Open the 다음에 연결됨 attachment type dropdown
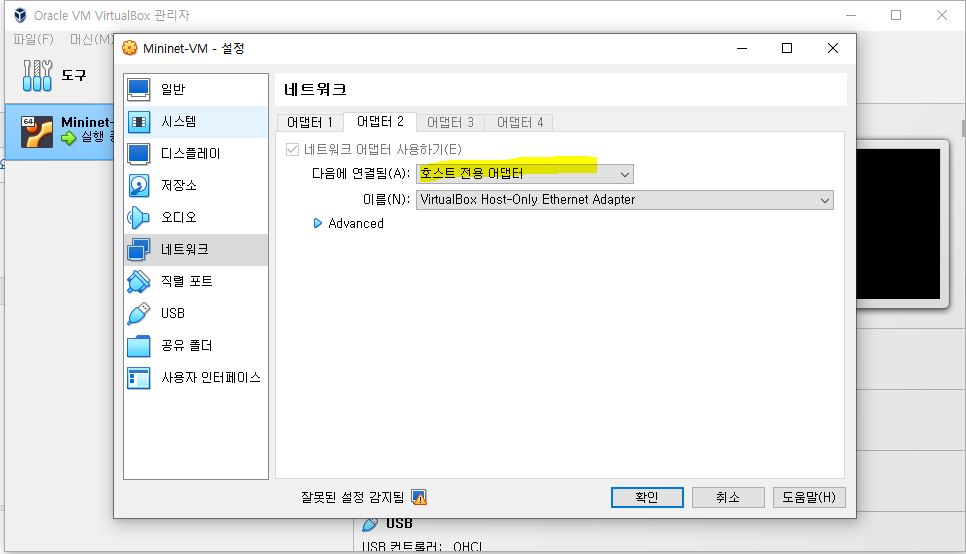The width and height of the screenshot is (966, 554). 524,174
